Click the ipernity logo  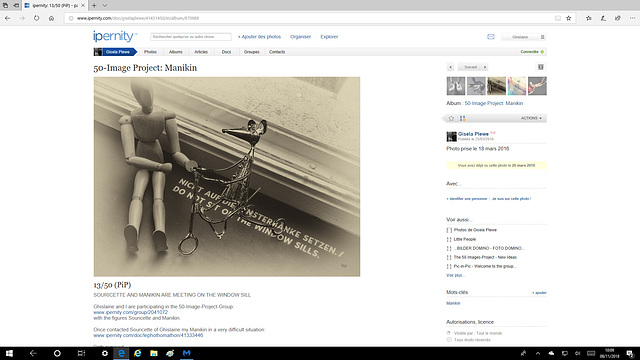115,36
